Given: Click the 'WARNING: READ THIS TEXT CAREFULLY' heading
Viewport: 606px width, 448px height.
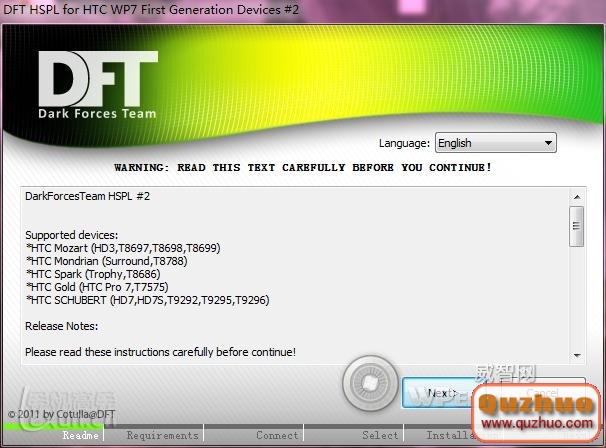Looking at the screenshot, I should 303,167.
